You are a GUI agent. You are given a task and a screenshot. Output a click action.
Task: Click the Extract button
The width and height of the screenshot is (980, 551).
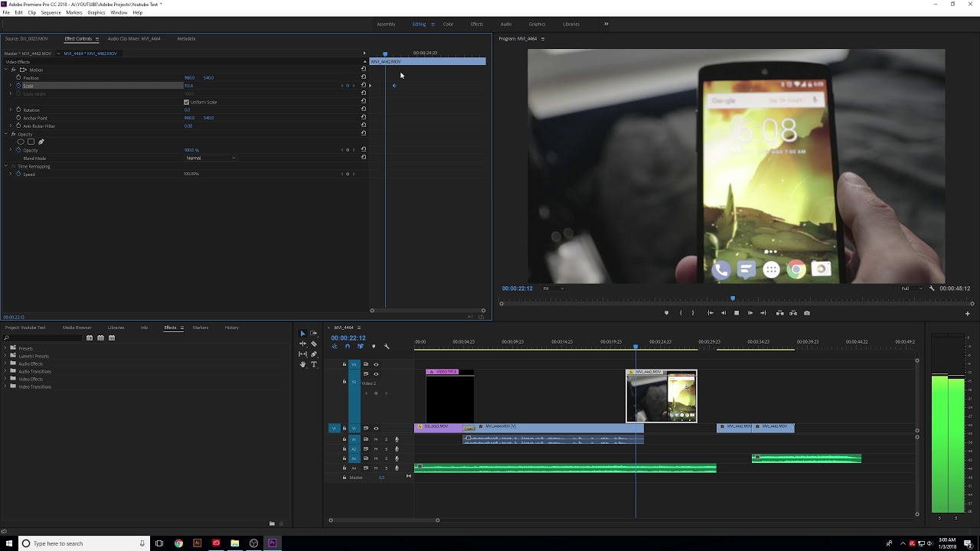click(793, 313)
